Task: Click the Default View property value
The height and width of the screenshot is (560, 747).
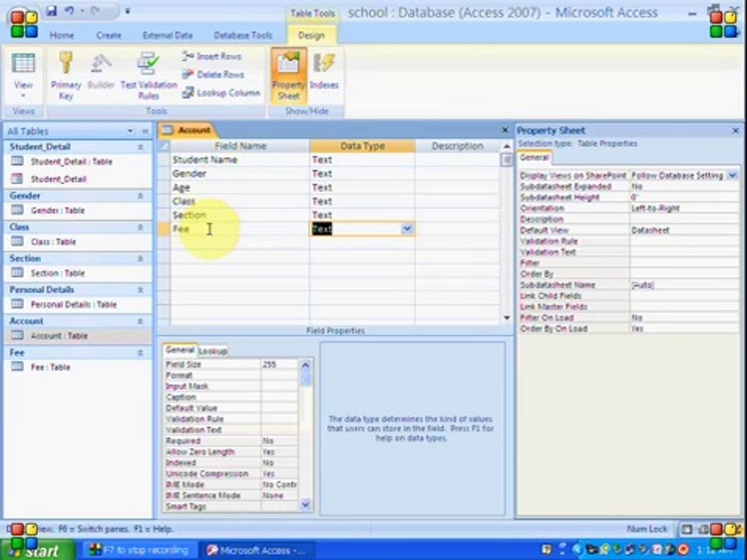Action: [684, 230]
